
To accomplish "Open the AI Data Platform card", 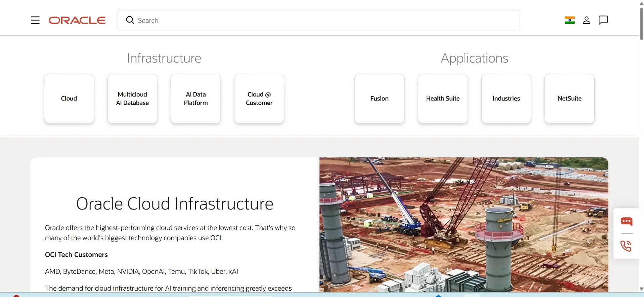I will [x=196, y=99].
